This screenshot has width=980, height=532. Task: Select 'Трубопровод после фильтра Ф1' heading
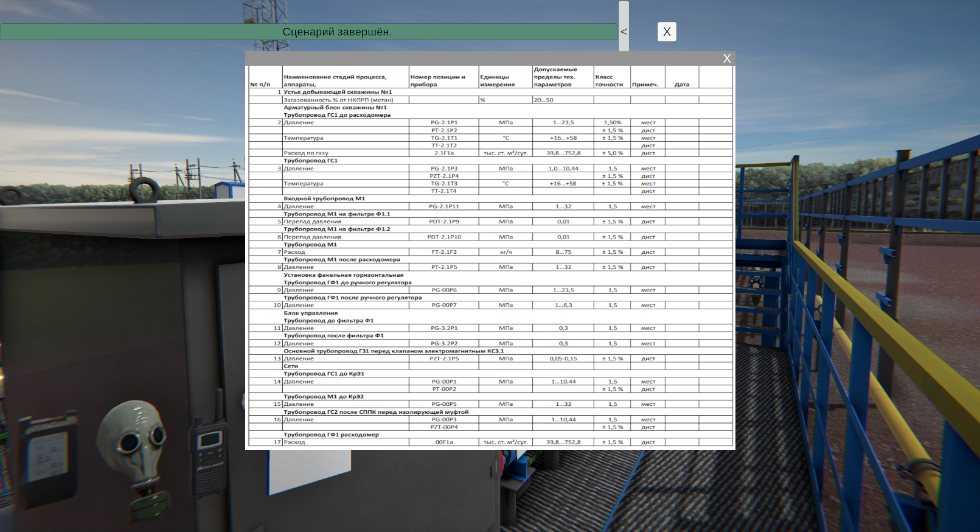tap(334, 335)
